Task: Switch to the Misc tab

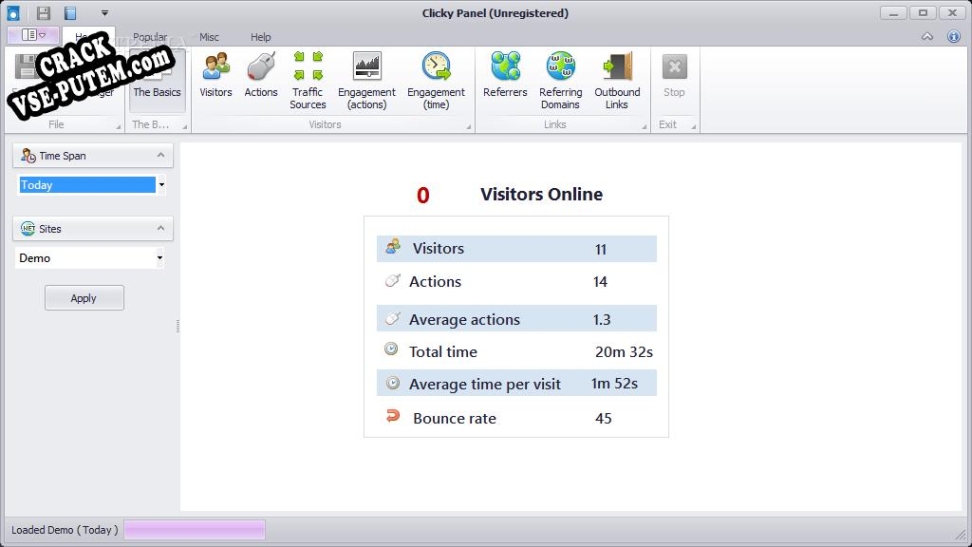Action: tap(209, 37)
